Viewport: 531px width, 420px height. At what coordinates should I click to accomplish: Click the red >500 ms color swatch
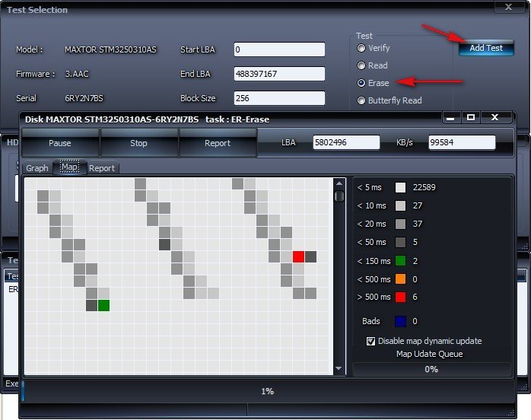click(400, 297)
